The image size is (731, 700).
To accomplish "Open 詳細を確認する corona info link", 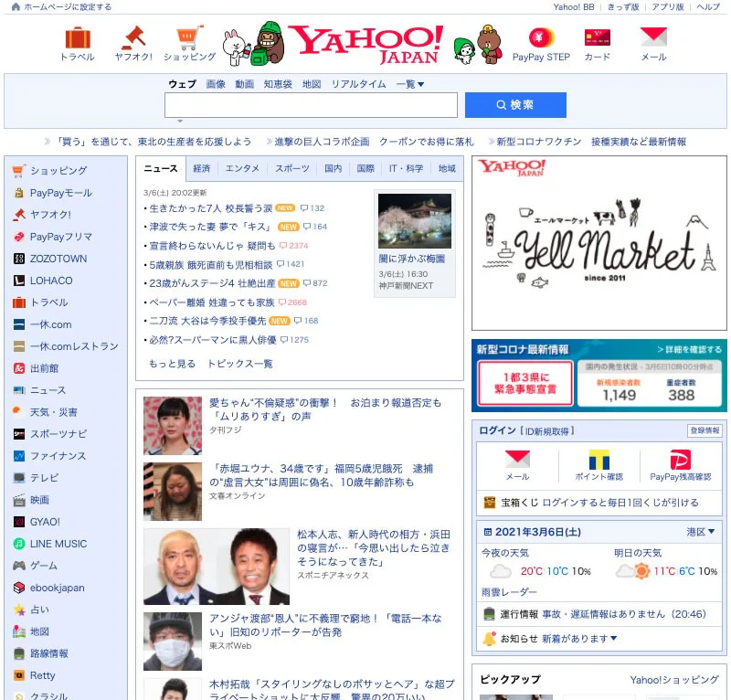I will coord(690,349).
